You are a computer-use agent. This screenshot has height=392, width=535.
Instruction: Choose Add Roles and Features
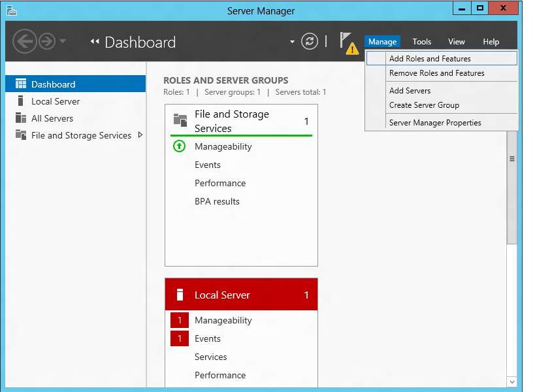[442, 58]
